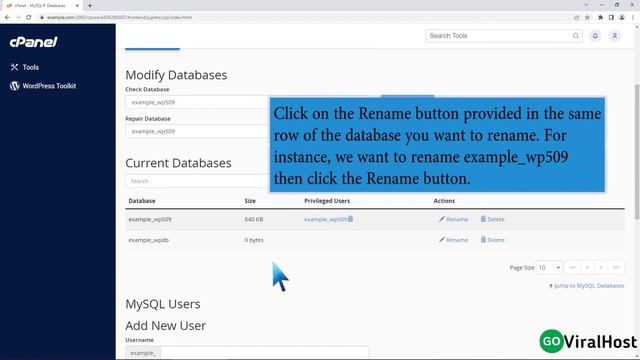Screen dimensions: 640x360
Task: Open the Page Size dropdown
Action: pos(549,268)
